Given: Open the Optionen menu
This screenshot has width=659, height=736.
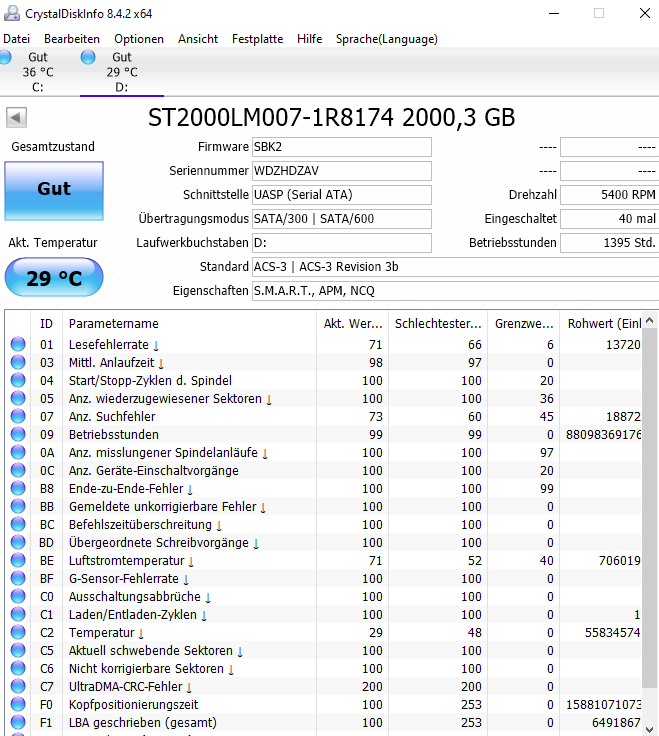Looking at the screenshot, I should click(139, 39).
